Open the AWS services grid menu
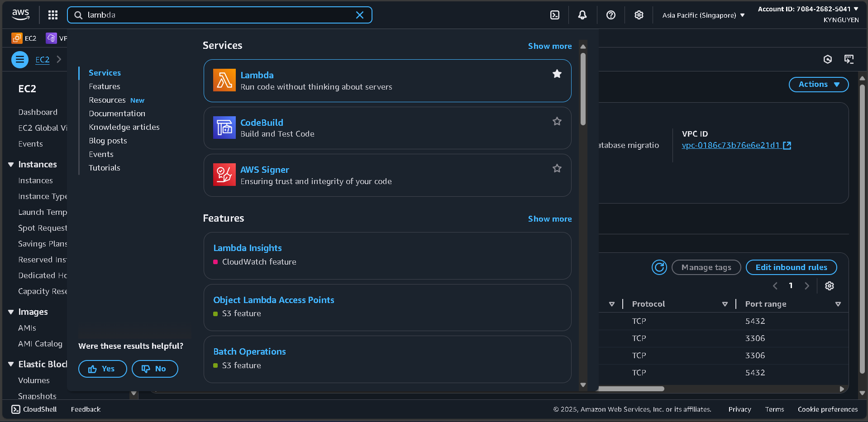The height and width of the screenshot is (422, 868). pos(52,15)
